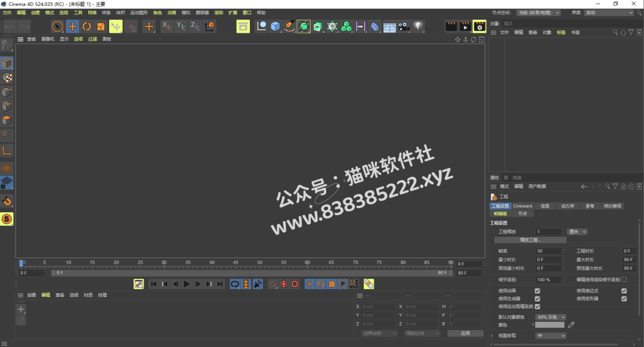The image size is (644, 347).
Task: Enable Polygons mode in left sidebar
Action: click(x=7, y=120)
